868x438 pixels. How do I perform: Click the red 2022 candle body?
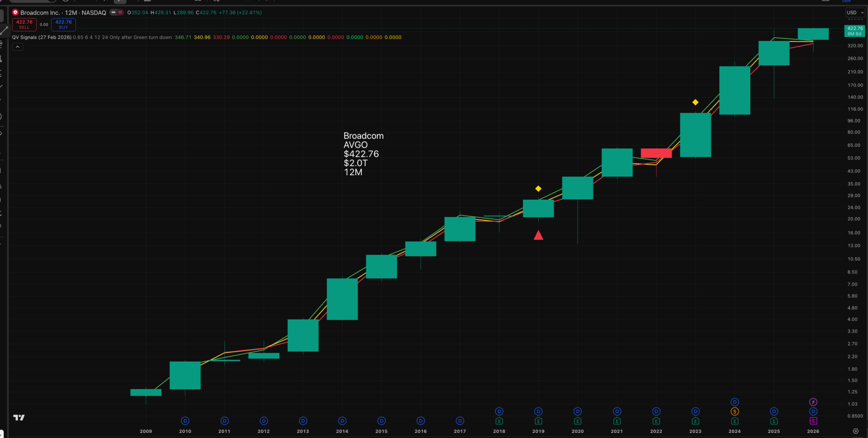(656, 153)
